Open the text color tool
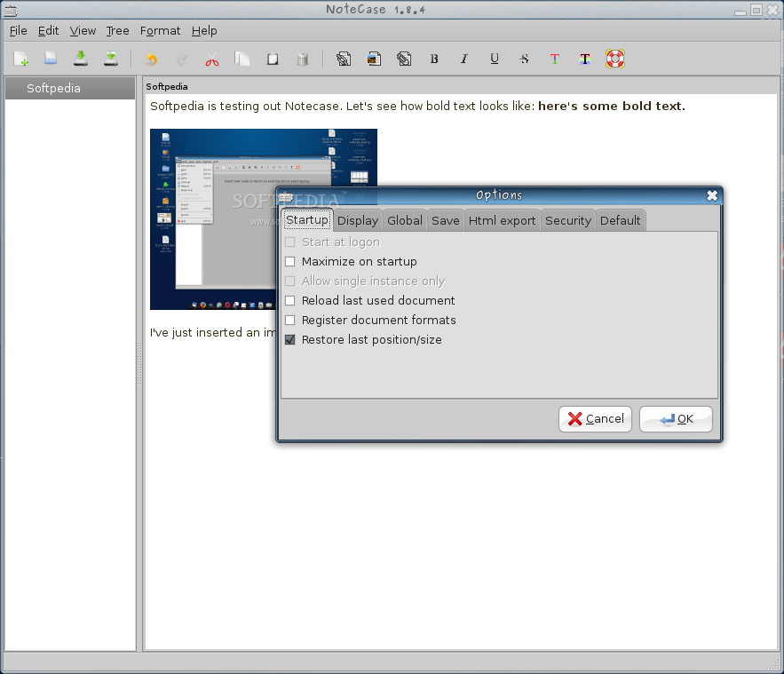Viewport: 784px width, 674px height. (x=555, y=59)
